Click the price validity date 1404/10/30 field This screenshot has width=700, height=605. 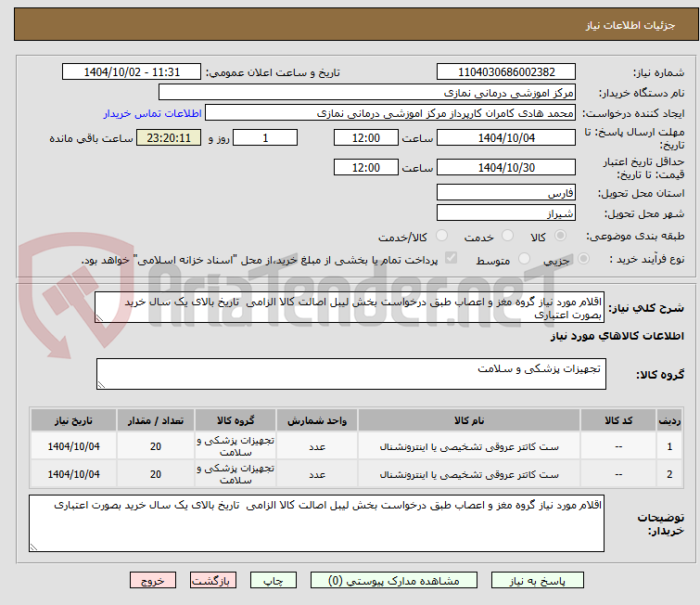[506, 167]
